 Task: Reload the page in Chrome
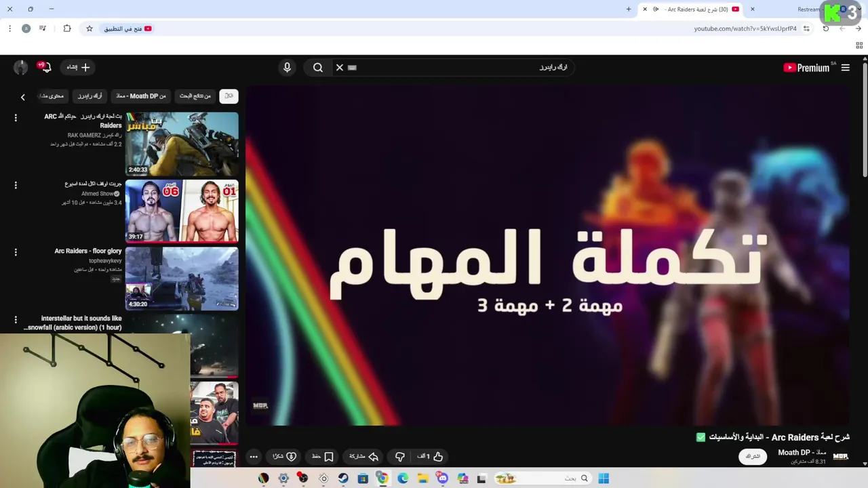click(x=825, y=28)
